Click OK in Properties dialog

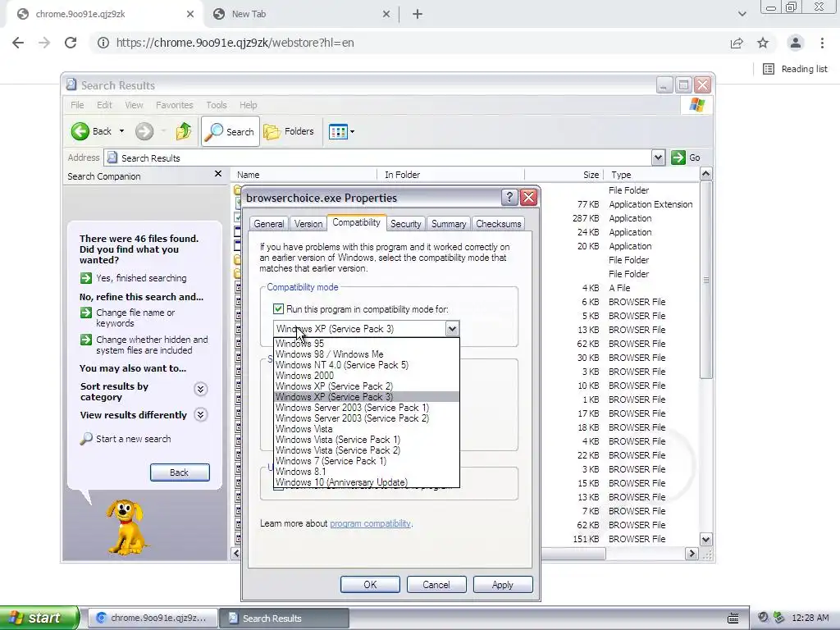pyautogui.click(x=370, y=584)
